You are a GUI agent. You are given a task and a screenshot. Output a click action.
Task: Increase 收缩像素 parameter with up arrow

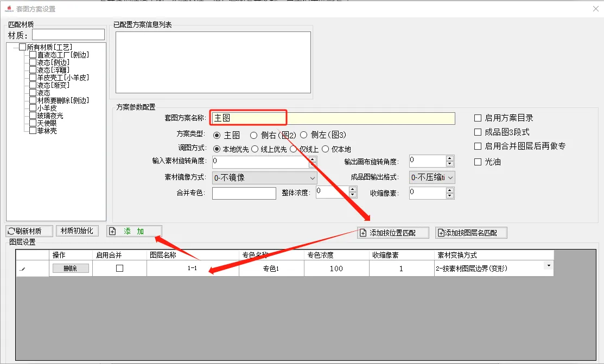tap(449, 190)
